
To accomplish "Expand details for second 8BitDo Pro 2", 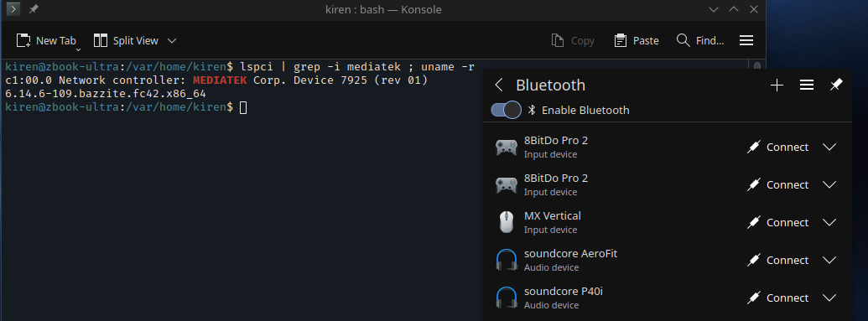I will coord(829,185).
